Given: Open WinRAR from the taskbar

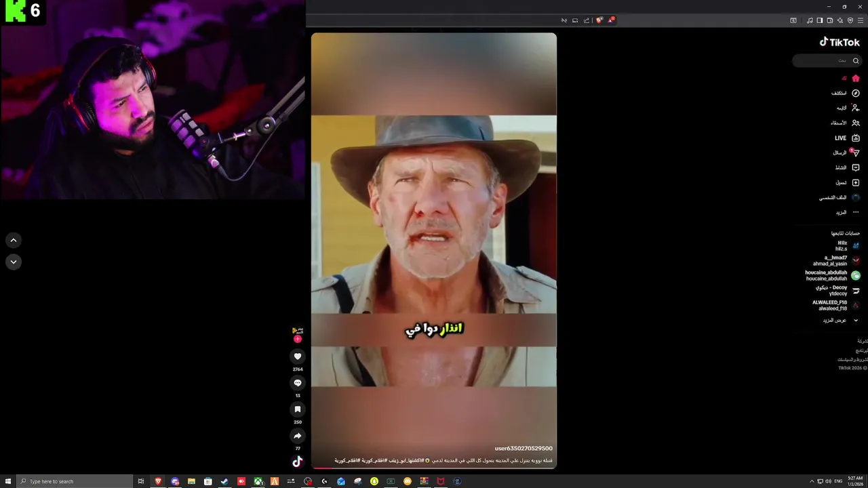Looking at the screenshot, I should pos(424,481).
